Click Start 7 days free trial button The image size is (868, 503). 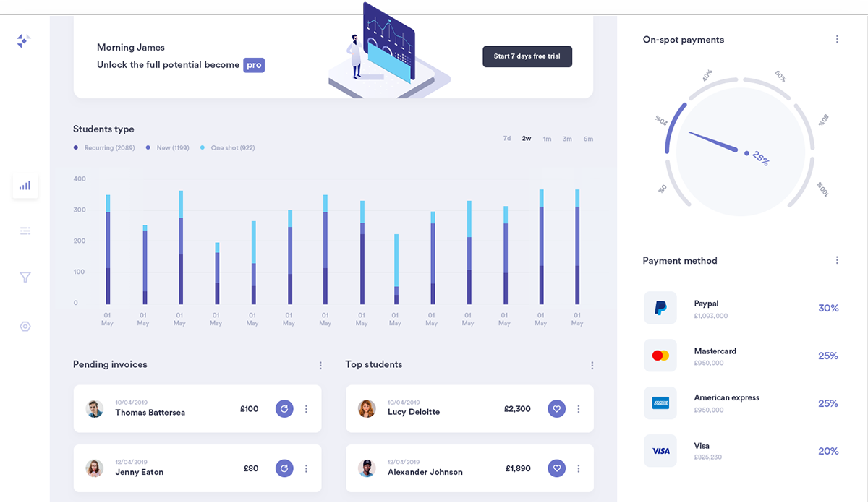[x=527, y=56]
